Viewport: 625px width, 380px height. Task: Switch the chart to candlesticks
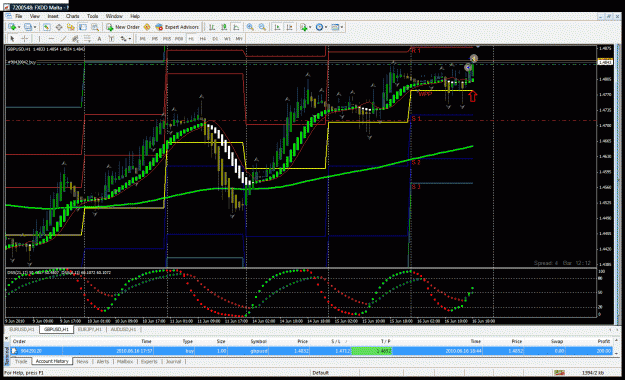click(x=224, y=27)
